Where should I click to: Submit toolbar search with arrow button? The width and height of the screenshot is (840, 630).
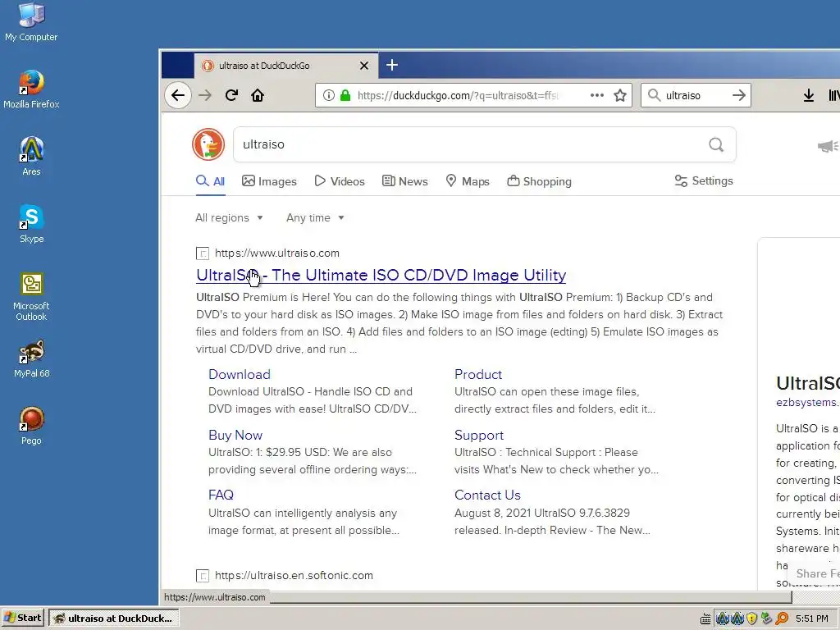(739, 95)
